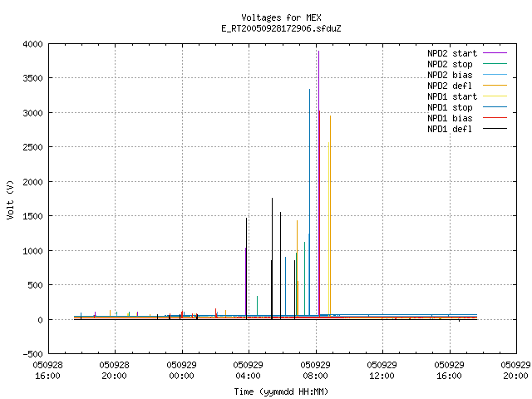Click the 'NPD2 start' legend label

tap(452, 53)
